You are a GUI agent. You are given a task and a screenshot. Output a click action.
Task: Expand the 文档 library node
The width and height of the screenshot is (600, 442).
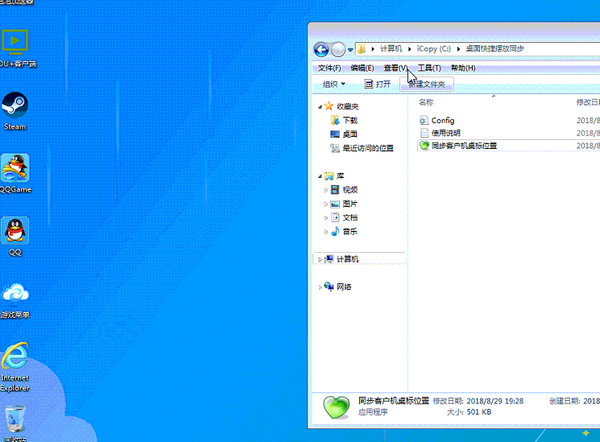[x=326, y=218]
